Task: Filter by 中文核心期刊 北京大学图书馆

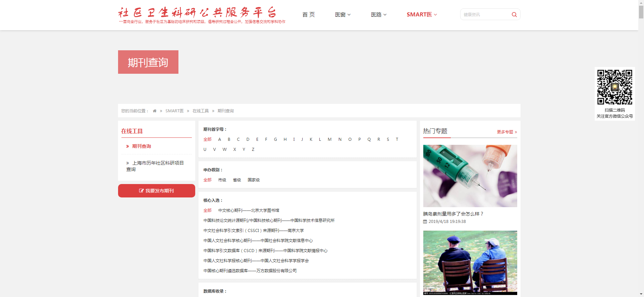Action: [249, 211]
